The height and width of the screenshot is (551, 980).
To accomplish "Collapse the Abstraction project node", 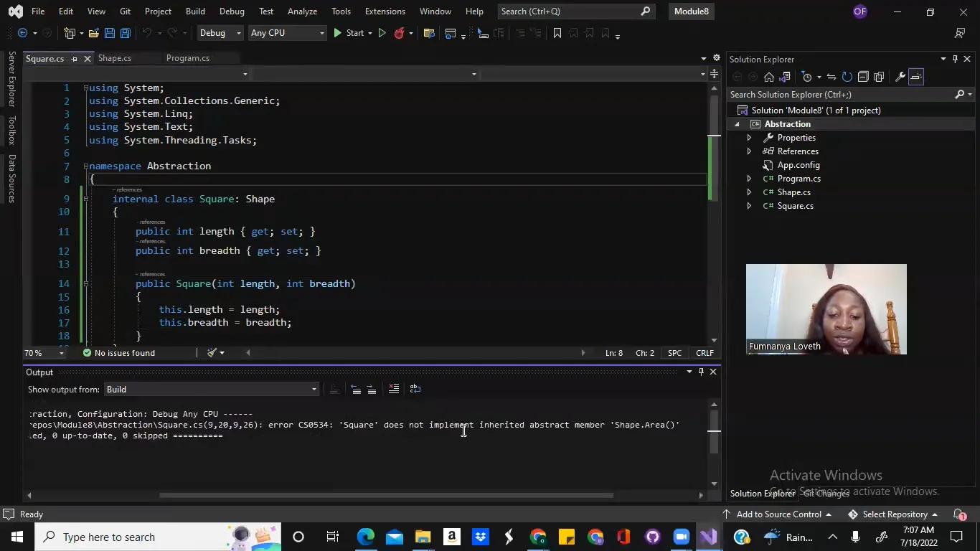I will 737,124.
